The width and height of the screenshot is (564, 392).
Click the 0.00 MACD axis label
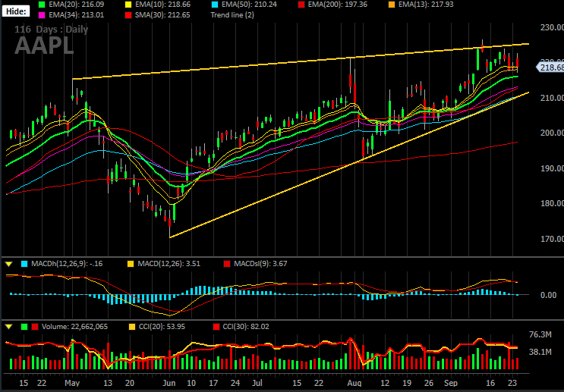pyautogui.click(x=549, y=295)
